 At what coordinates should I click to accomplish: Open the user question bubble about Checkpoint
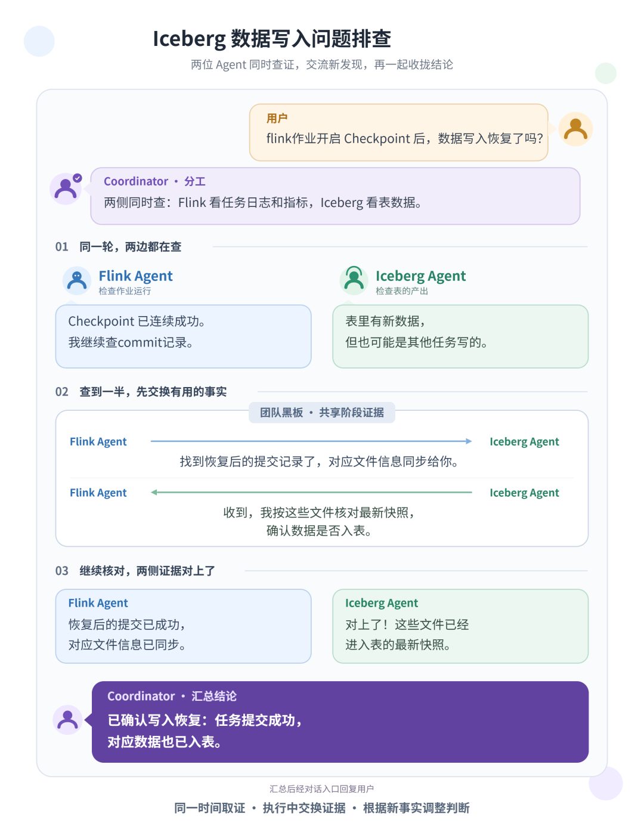pyautogui.click(x=399, y=132)
